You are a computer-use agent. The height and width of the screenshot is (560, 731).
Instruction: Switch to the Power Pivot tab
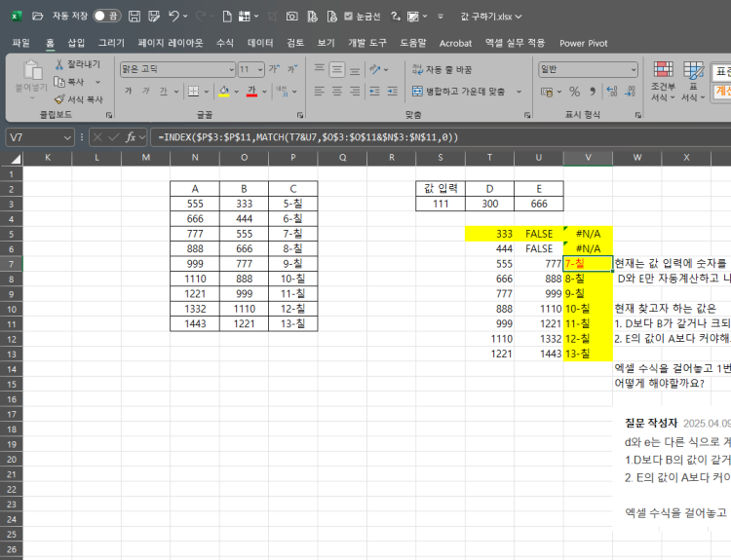pyautogui.click(x=583, y=43)
